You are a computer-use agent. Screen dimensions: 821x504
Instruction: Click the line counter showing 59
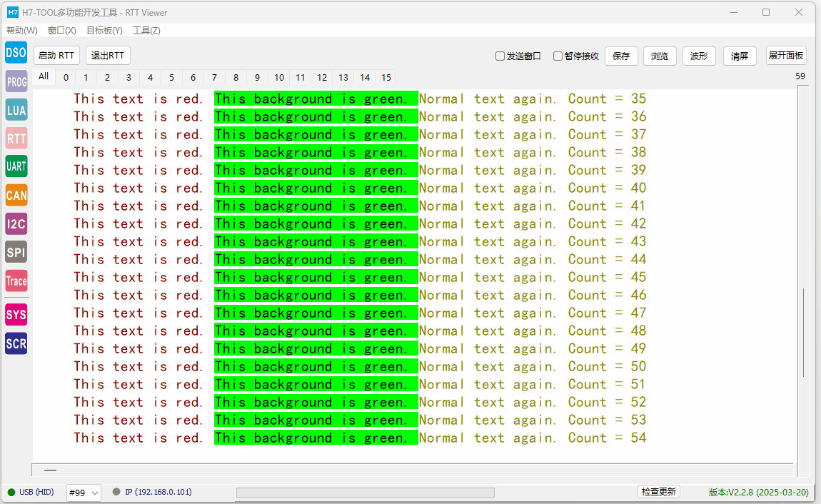pyautogui.click(x=800, y=76)
